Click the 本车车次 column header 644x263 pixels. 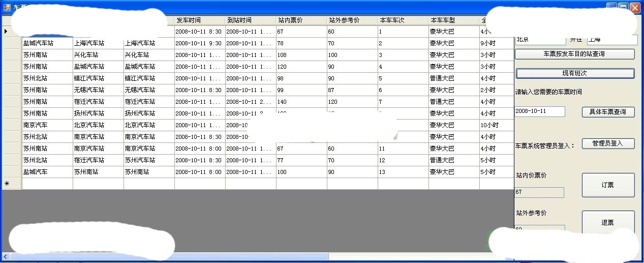403,20
